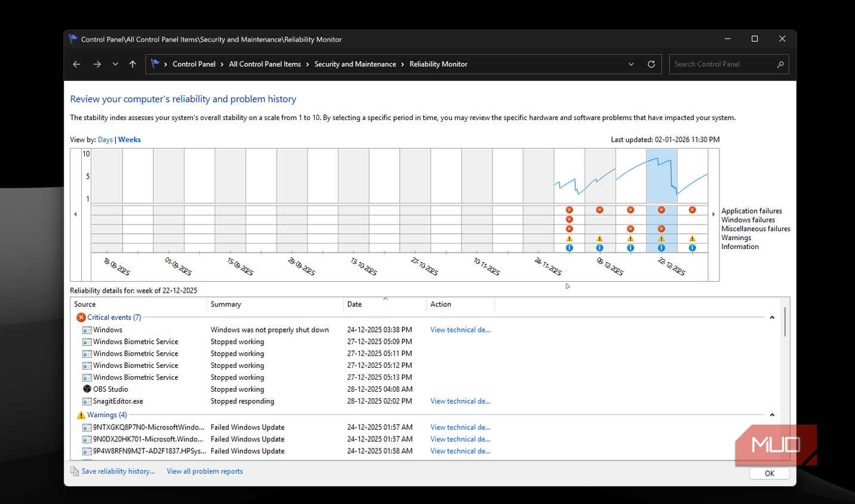Image resolution: width=855 pixels, height=504 pixels.
Task: Click the 9P4W8RFN9M2T update row icon
Action: (87, 451)
